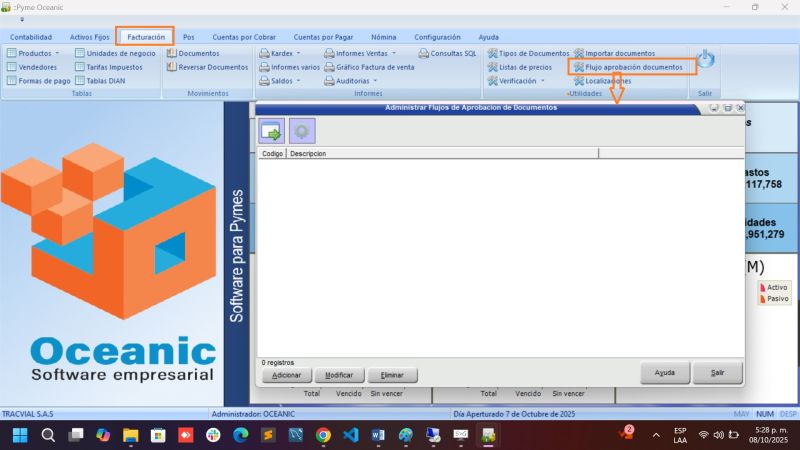
Task: Click the Descripcion column header
Action: 442,154
